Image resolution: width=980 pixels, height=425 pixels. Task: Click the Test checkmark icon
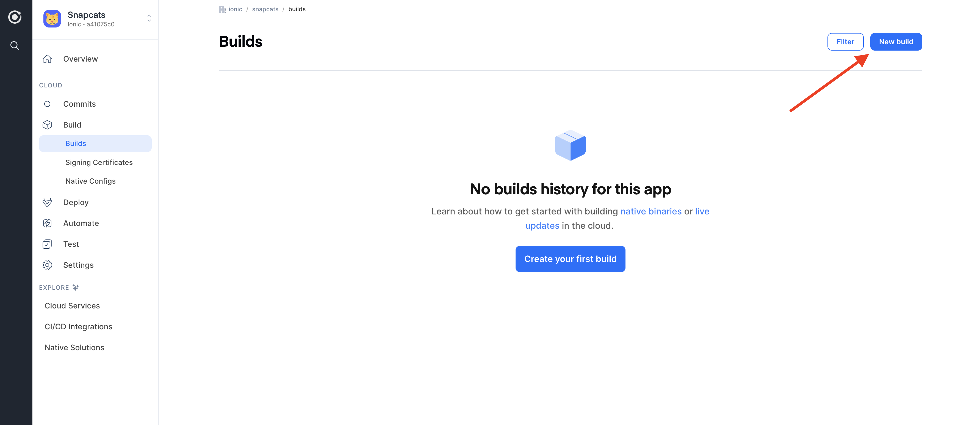click(47, 244)
